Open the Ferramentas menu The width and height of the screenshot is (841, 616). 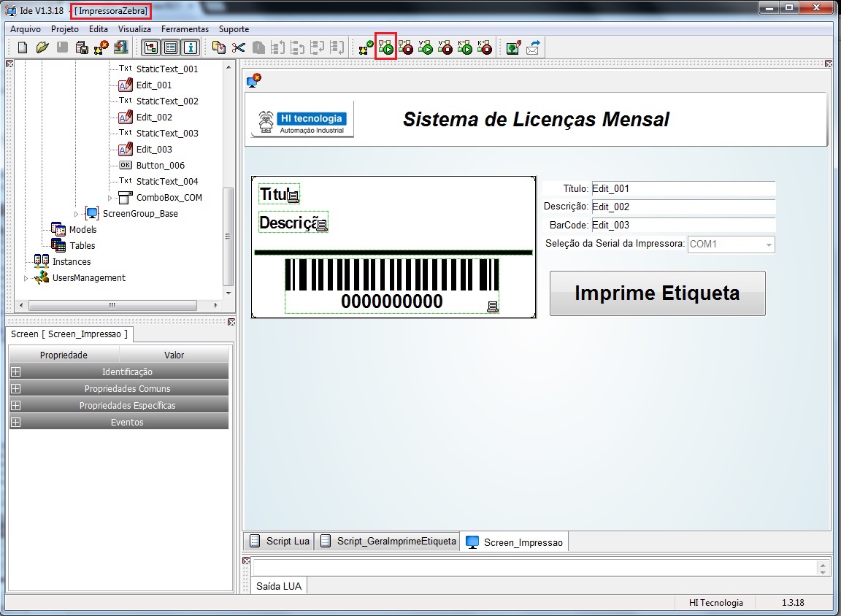tap(185, 29)
